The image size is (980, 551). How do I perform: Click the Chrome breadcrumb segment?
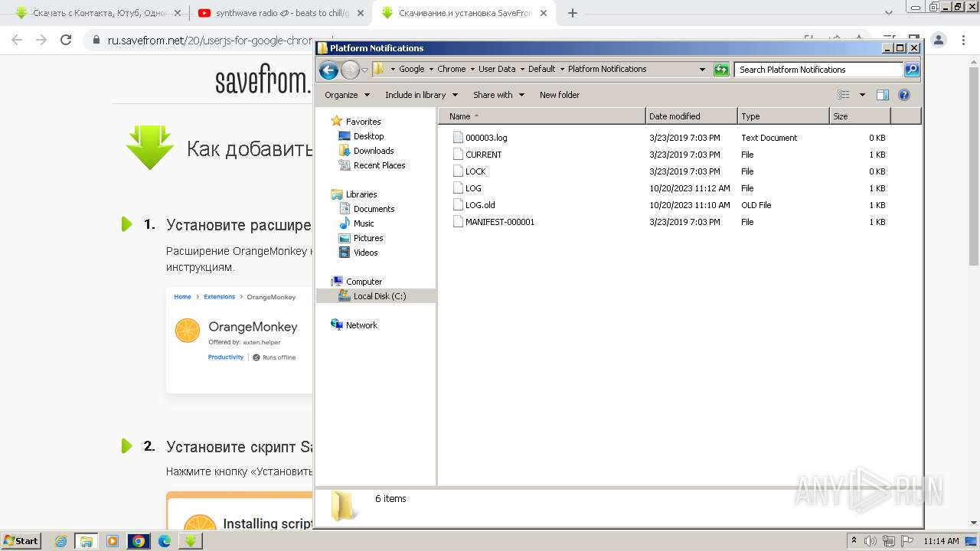coord(451,69)
